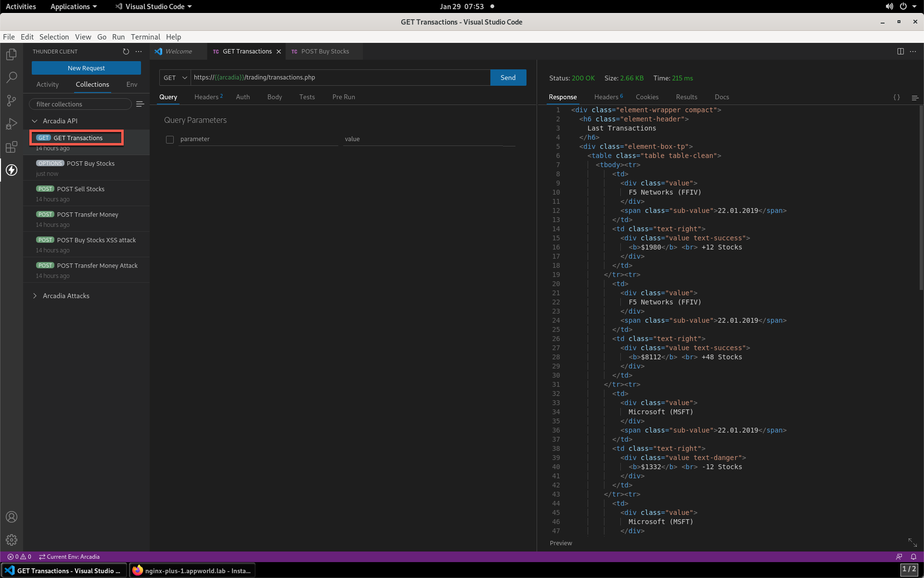Toggle the query parameter checkbox

click(170, 140)
